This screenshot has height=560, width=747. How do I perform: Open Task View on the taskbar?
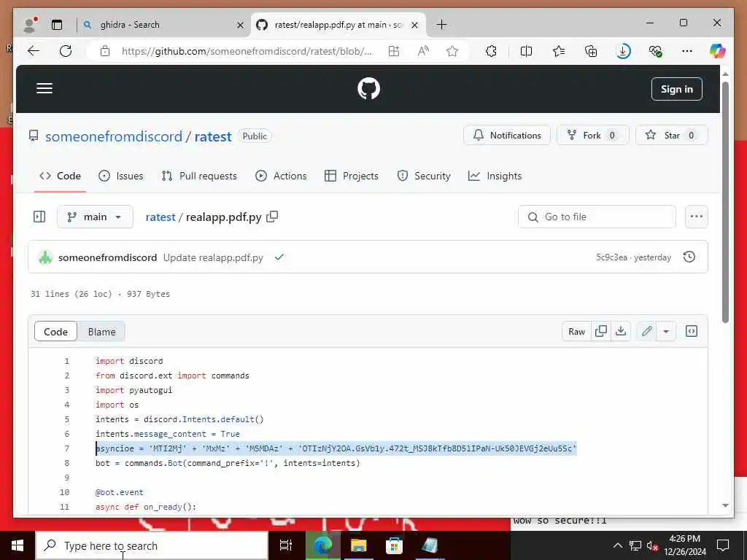286,545
